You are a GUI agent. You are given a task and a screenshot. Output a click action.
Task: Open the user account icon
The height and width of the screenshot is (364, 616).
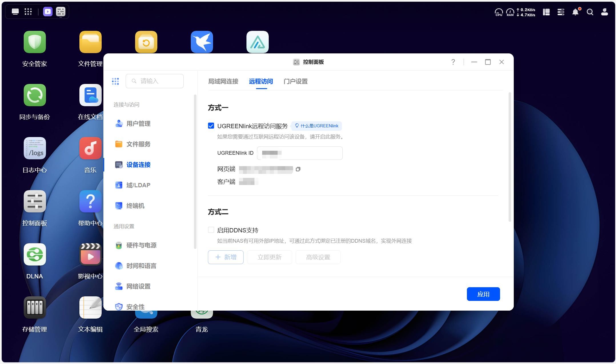pyautogui.click(x=604, y=12)
